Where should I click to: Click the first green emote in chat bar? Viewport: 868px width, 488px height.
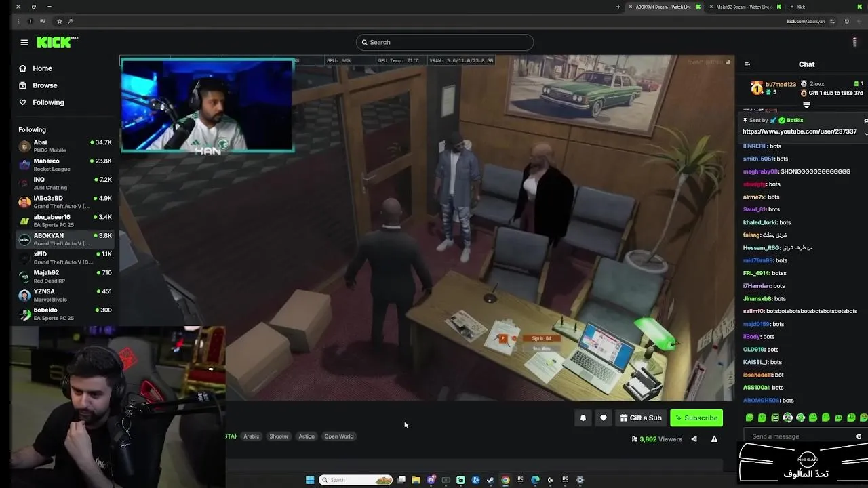coord(749,418)
